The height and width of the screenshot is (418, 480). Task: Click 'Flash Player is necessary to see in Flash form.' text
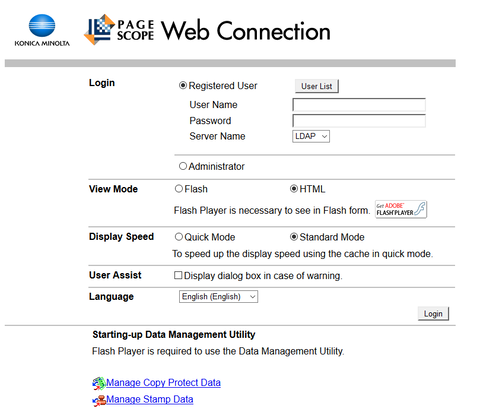click(272, 211)
